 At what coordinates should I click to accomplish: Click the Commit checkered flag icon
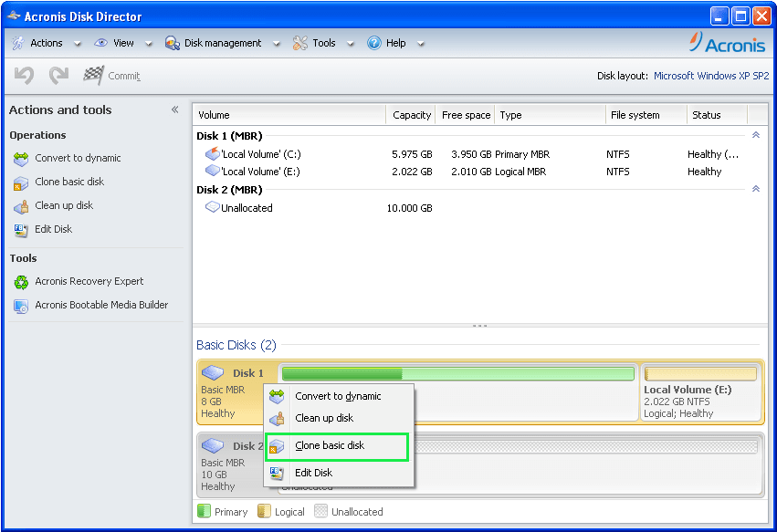(x=94, y=76)
